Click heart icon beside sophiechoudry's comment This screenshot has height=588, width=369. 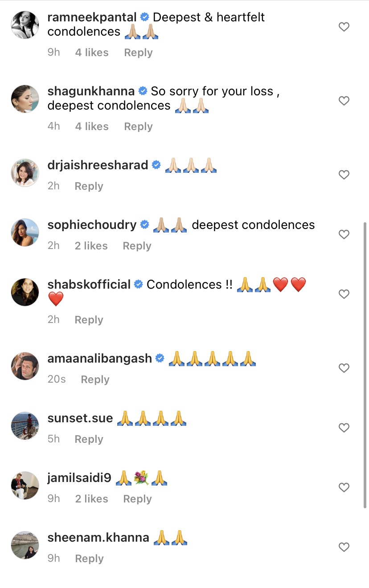point(344,235)
